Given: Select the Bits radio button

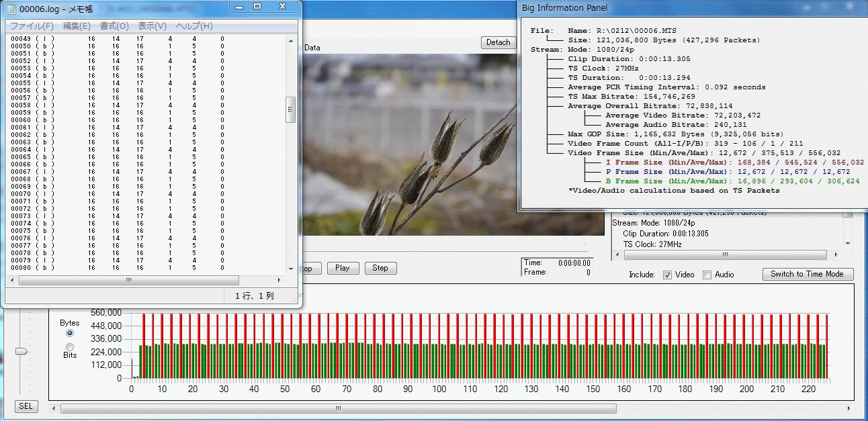Looking at the screenshot, I should pos(70,346).
